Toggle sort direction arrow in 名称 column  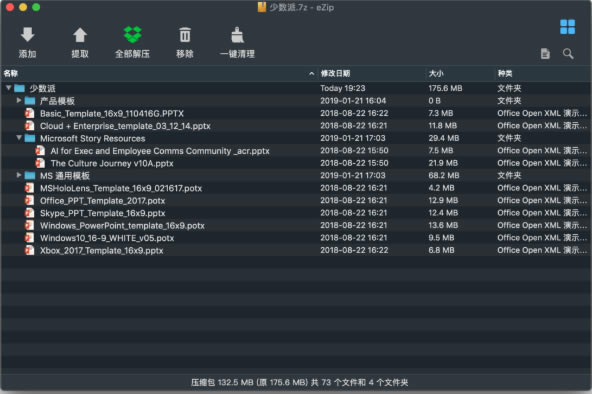[311, 74]
